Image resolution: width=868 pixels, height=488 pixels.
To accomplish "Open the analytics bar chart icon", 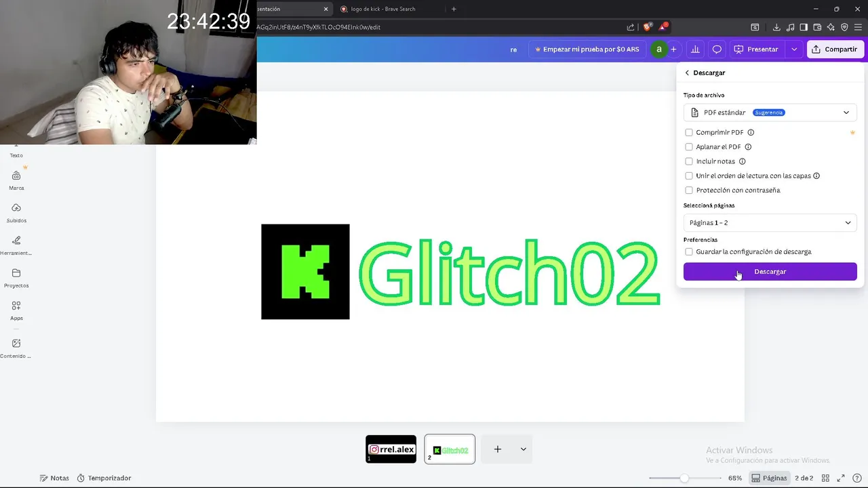I will [x=695, y=49].
